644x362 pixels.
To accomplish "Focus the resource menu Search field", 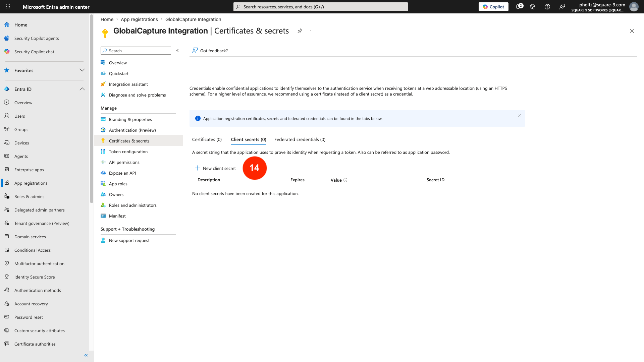I will tap(136, 51).
